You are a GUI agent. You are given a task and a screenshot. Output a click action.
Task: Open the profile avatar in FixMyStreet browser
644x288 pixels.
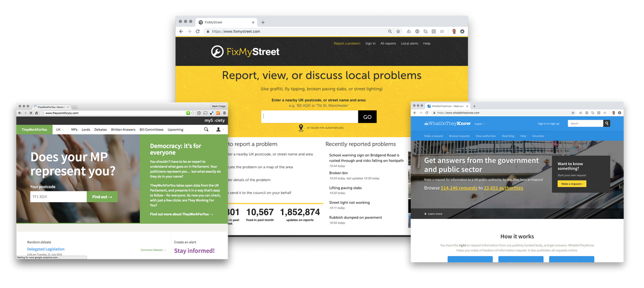tap(454, 31)
